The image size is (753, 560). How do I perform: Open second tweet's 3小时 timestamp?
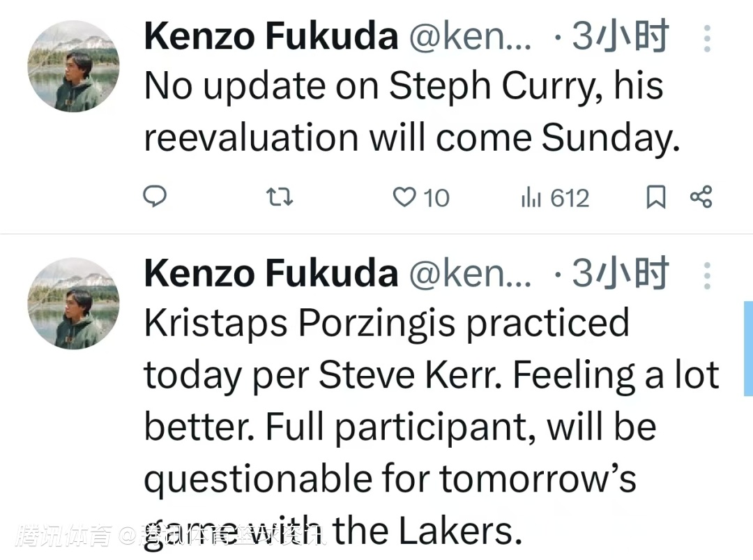(619, 275)
